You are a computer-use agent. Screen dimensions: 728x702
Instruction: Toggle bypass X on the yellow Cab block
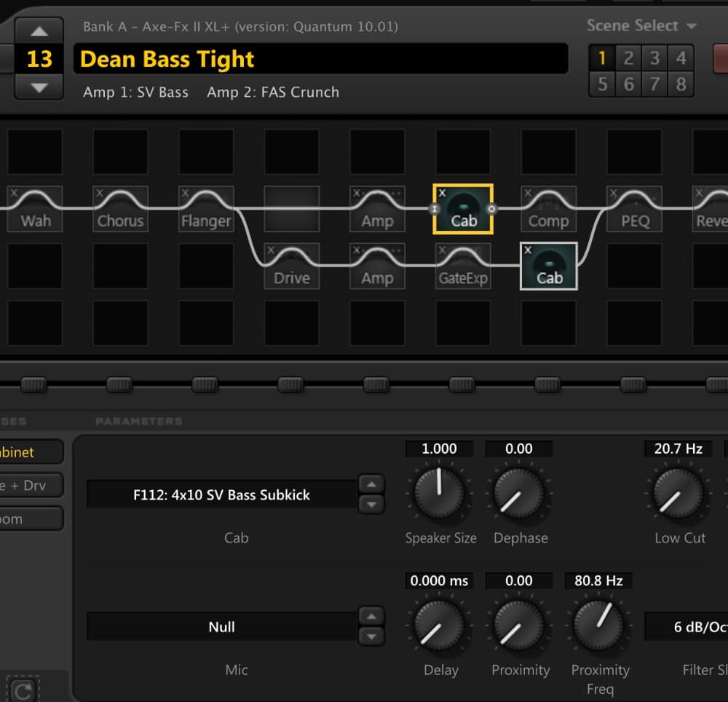tap(442, 193)
